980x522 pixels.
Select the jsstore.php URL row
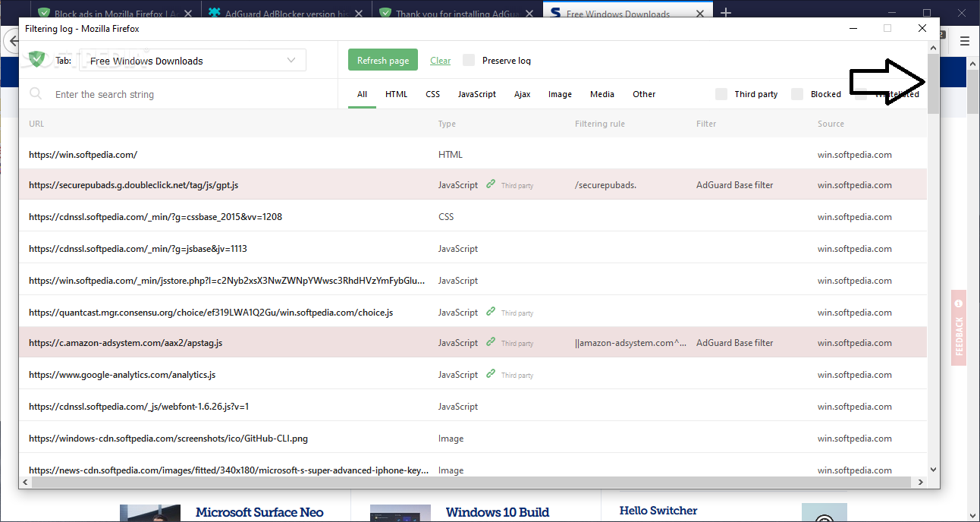[473, 280]
